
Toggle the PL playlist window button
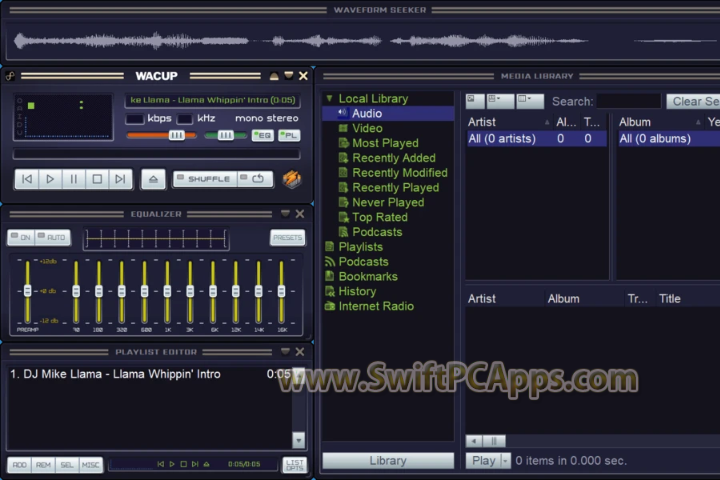(x=289, y=135)
